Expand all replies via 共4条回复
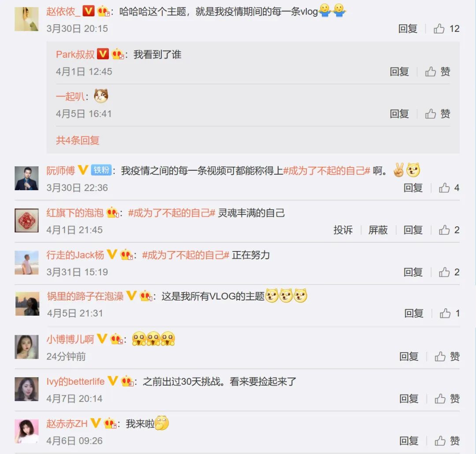 [x=78, y=140]
